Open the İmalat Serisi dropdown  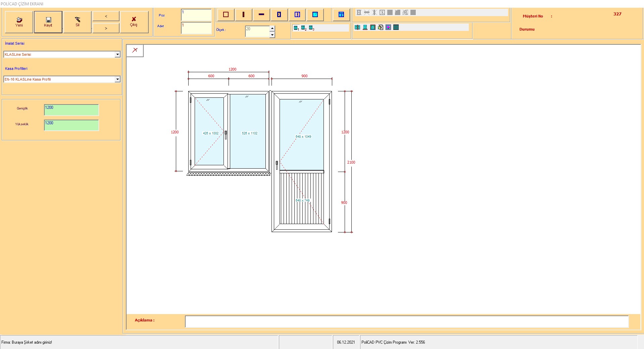tap(117, 54)
